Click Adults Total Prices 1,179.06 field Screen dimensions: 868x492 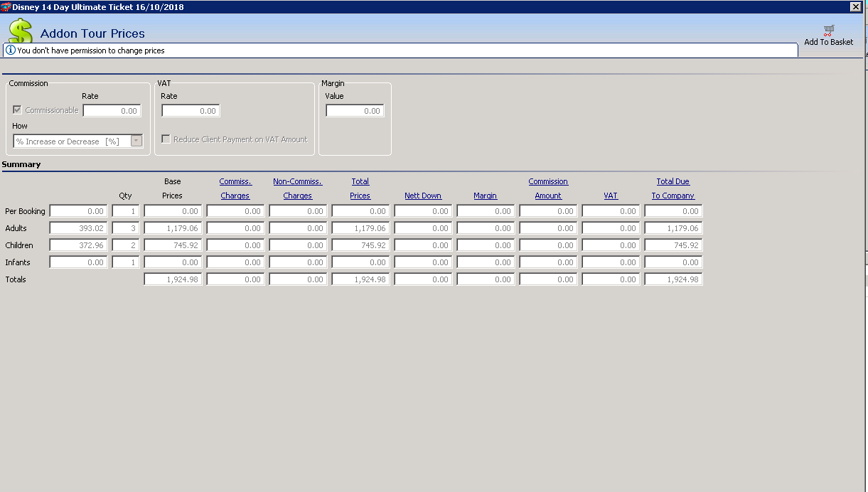(360, 228)
